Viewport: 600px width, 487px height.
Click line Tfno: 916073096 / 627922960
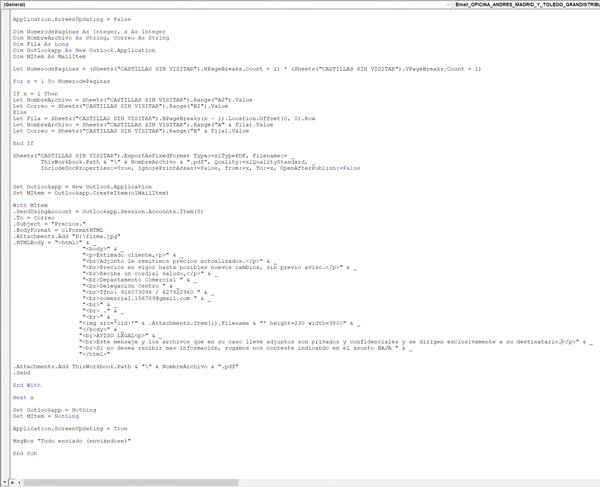tap(148, 292)
